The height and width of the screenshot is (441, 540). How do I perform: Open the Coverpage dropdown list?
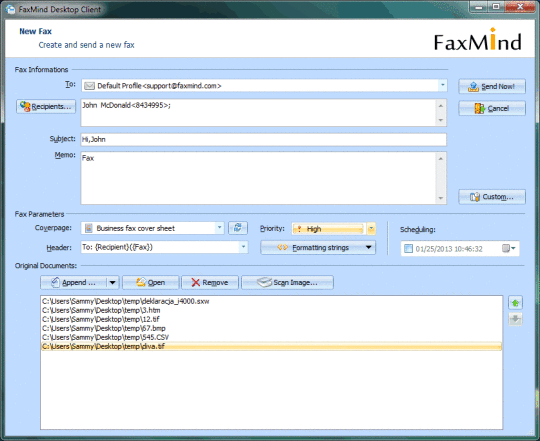[219, 228]
